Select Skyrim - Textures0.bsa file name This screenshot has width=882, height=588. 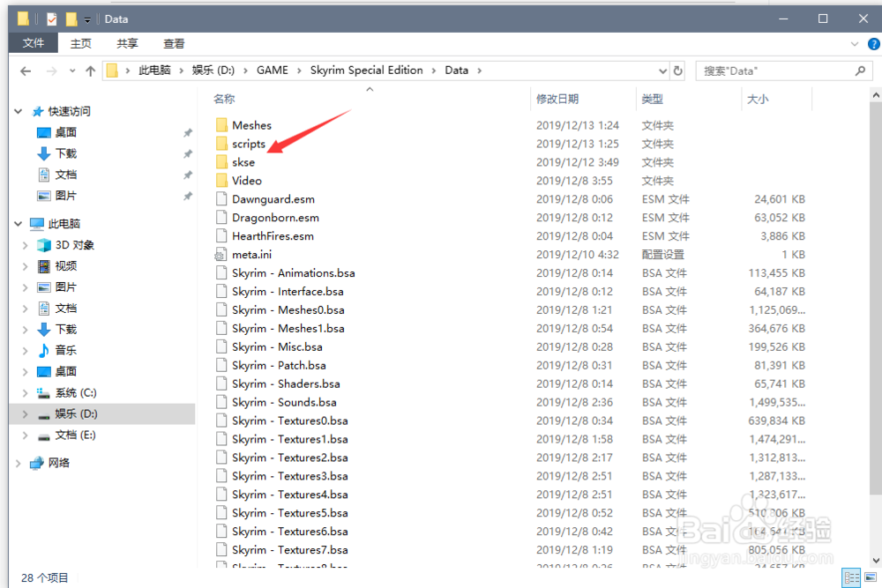[289, 421]
